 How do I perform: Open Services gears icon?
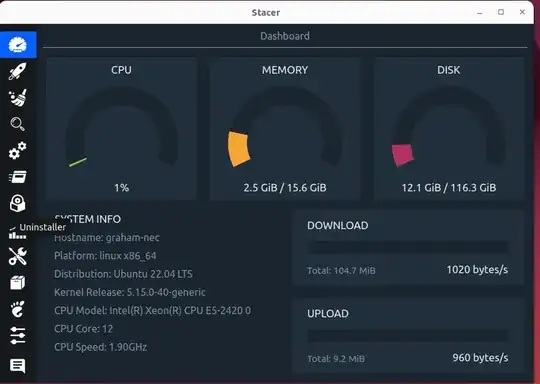18,151
